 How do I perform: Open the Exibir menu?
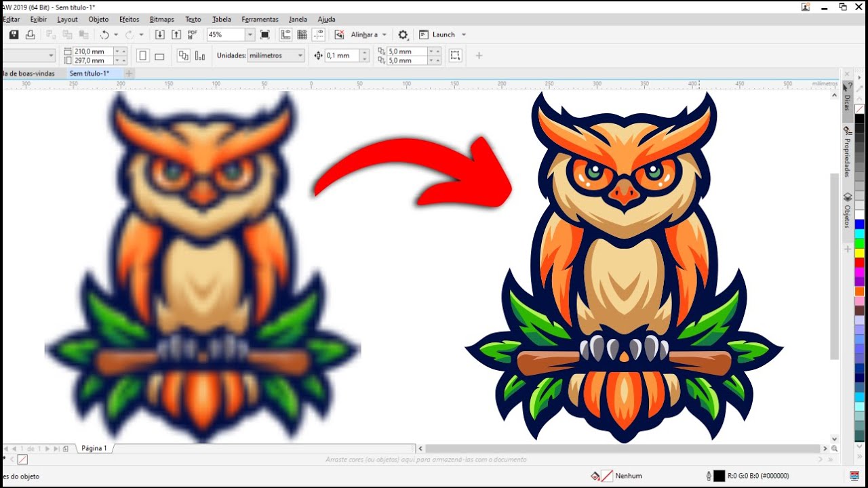[x=38, y=20]
